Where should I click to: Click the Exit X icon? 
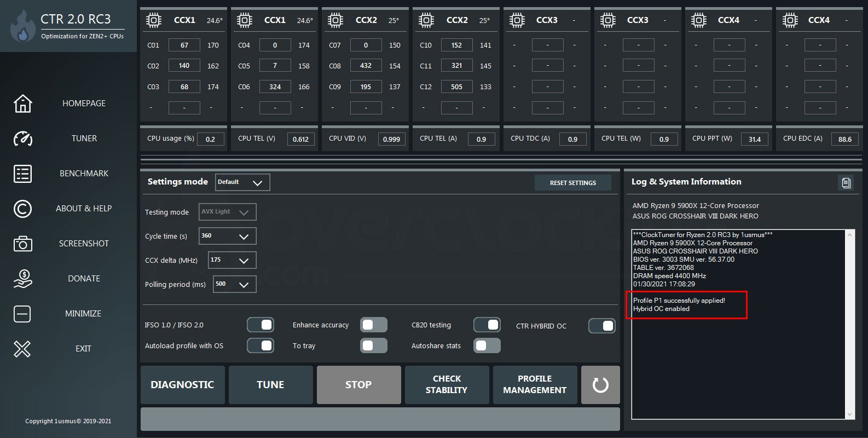[22, 349]
